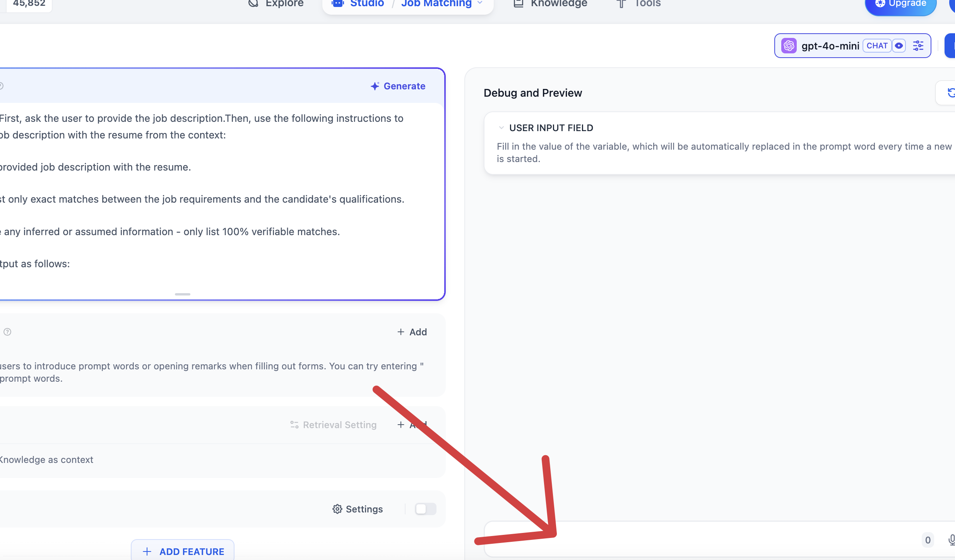Expand the Job Matching app dropdown
Viewport: 955px width, 560px height.
click(480, 3)
